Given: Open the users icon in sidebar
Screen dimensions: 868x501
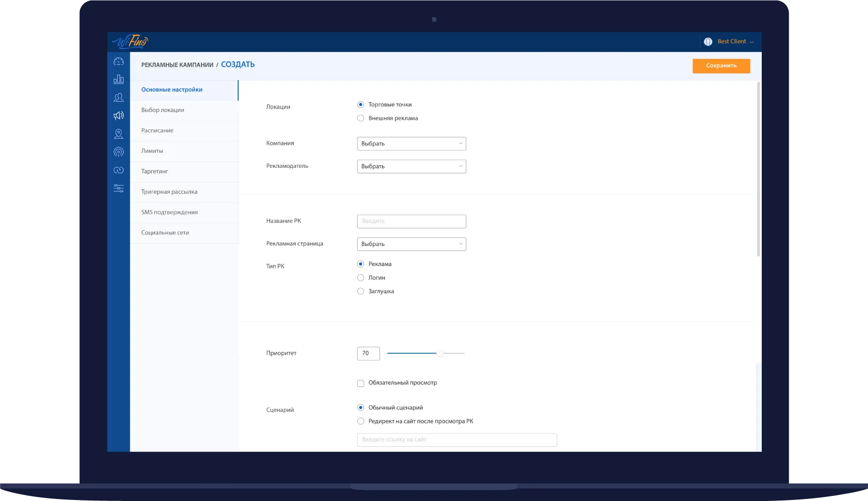Looking at the screenshot, I should (x=119, y=97).
